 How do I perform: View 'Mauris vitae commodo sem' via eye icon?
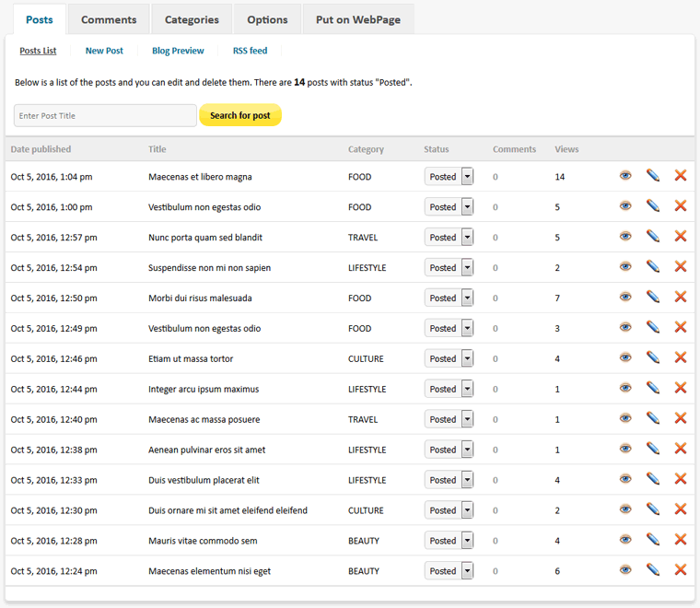pos(625,540)
